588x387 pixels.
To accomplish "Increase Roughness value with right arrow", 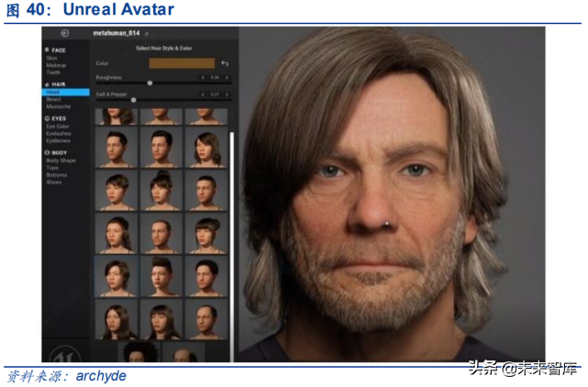I will pyautogui.click(x=227, y=78).
